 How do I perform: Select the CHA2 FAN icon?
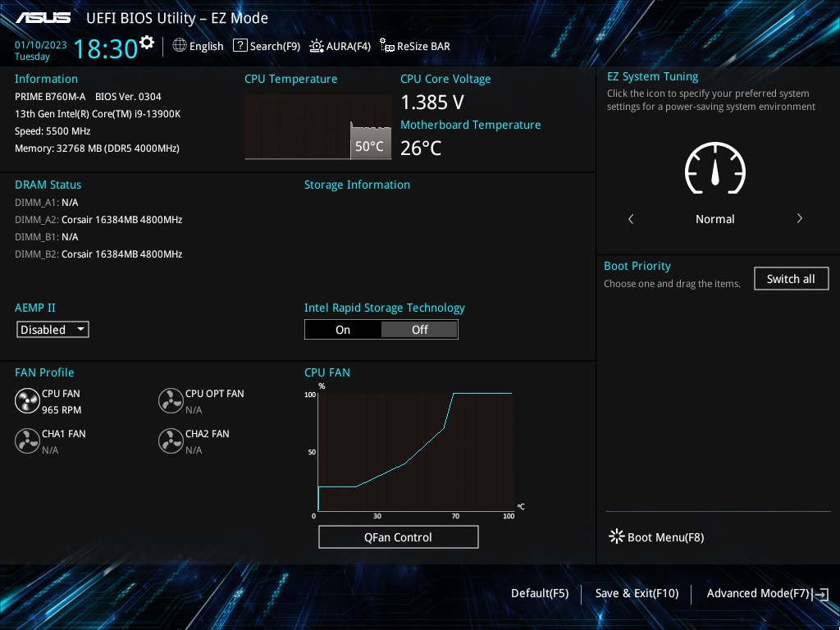point(171,441)
